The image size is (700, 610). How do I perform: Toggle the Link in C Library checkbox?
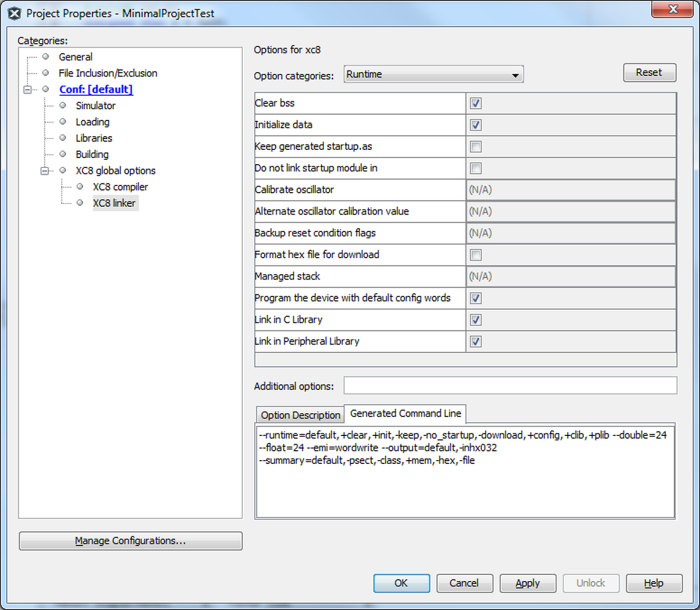coord(476,320)
